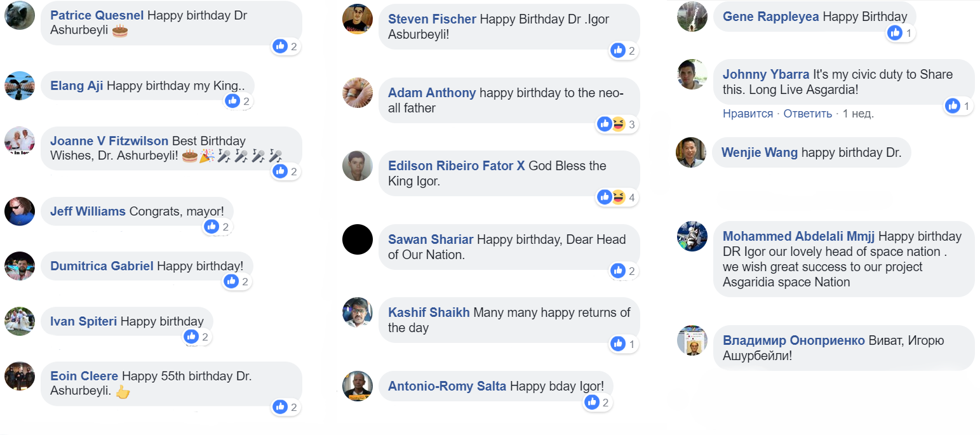
Task: Click like reaction on Patrice Quesnel's comment
Action: (280, 46)
